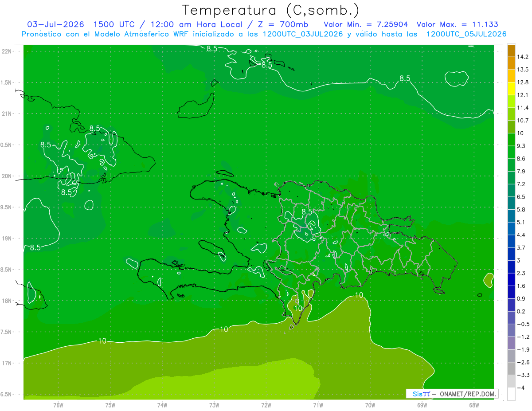
Task: Click the "69W" longitude axis label
Action: tap(422, 405)
